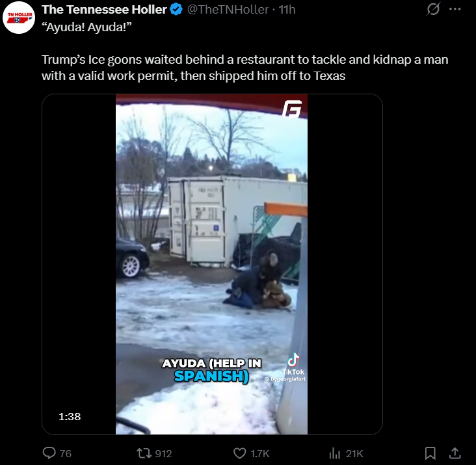Image resolution: width=476 pixels, height=465 pixels.
Task: Bookmark this post
Action: (x=430, y=453)
